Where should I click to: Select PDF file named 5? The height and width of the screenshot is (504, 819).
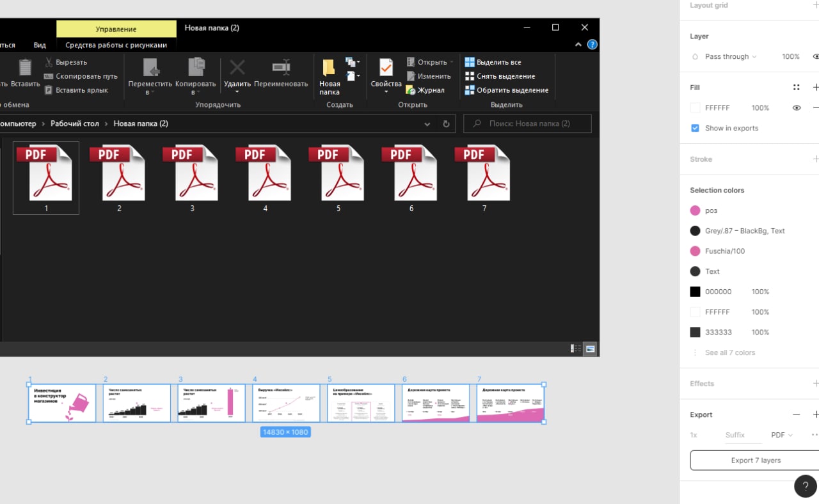tap(338, 178)
